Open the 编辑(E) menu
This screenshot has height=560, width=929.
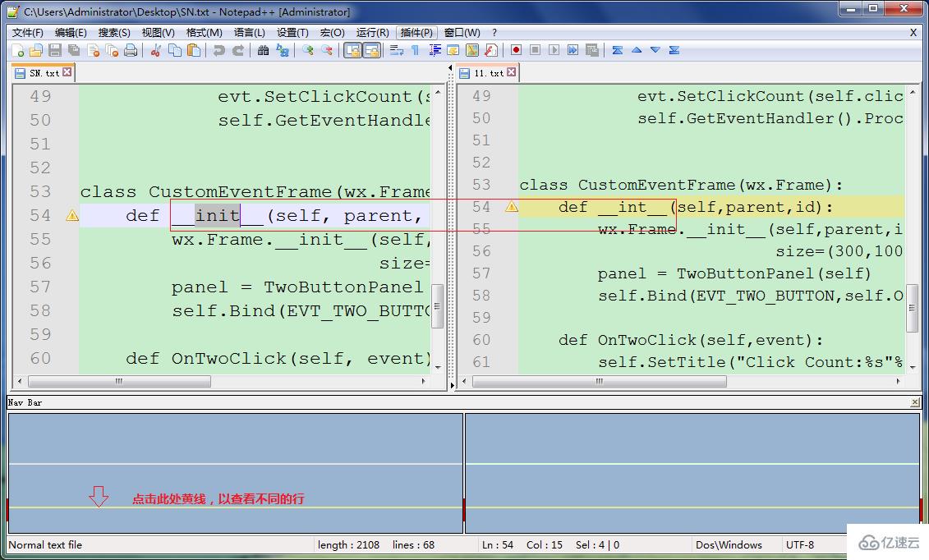click(71, 33)
